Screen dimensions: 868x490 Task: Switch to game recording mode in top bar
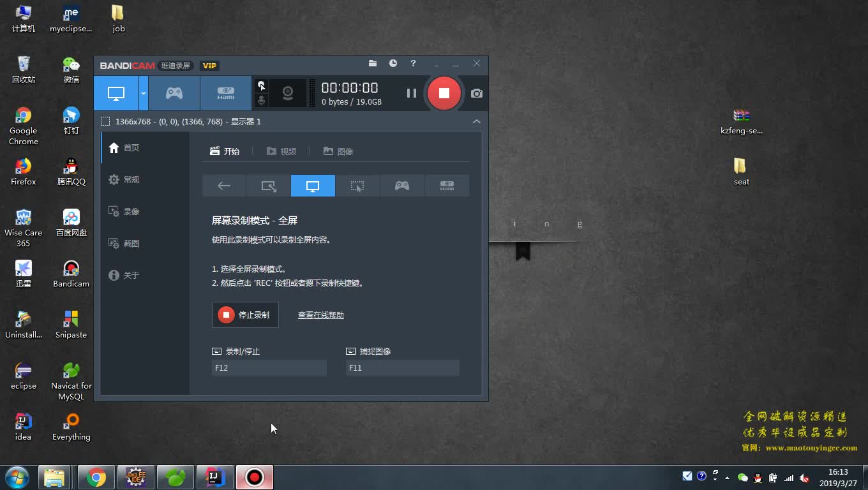[x=174, y=93]
